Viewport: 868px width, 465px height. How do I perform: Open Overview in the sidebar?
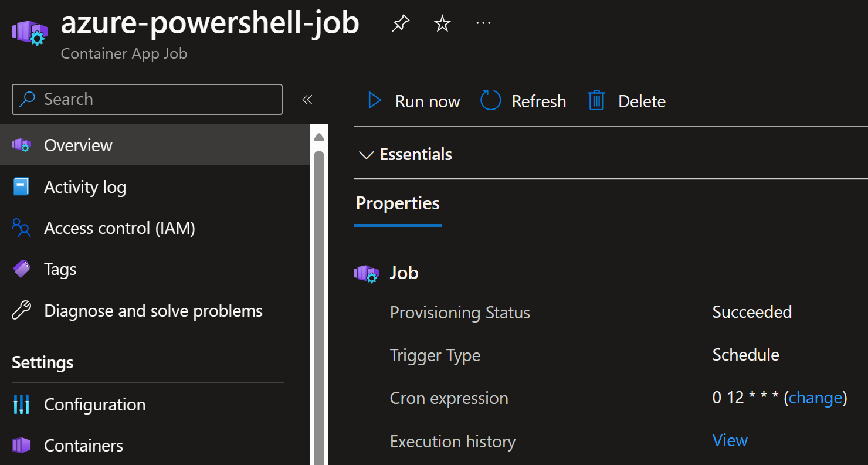click(x=155, y=145)
